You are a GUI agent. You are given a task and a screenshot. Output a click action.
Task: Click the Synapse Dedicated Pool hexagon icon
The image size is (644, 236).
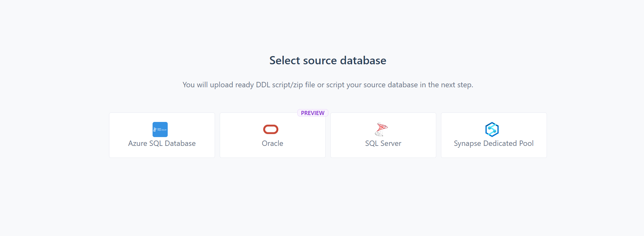pyautogui.click(x=492, y=129)
